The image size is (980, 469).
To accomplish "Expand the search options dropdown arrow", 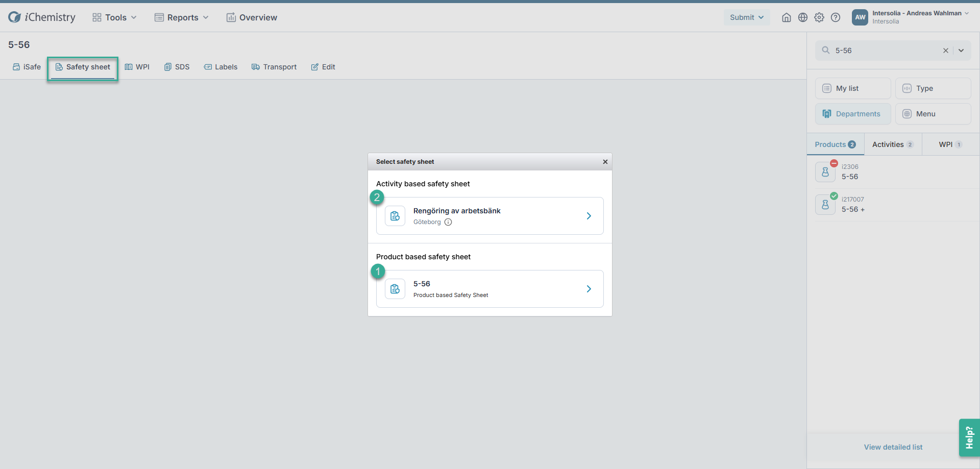I will click(961, 51).
